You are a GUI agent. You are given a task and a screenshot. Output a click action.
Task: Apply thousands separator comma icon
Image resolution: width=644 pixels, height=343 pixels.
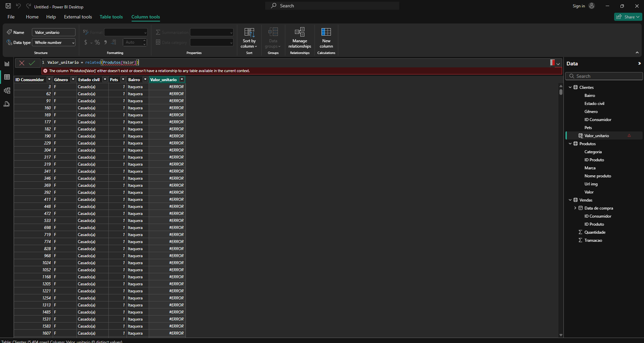click(x=105, y=42)
